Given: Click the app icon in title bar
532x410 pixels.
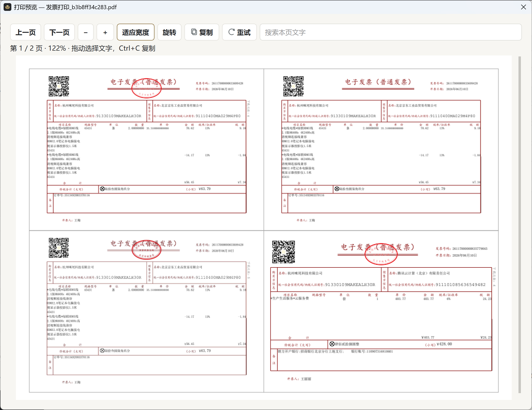Looking at the screenshot, I should pyautogui.click(x=7, y=7).
